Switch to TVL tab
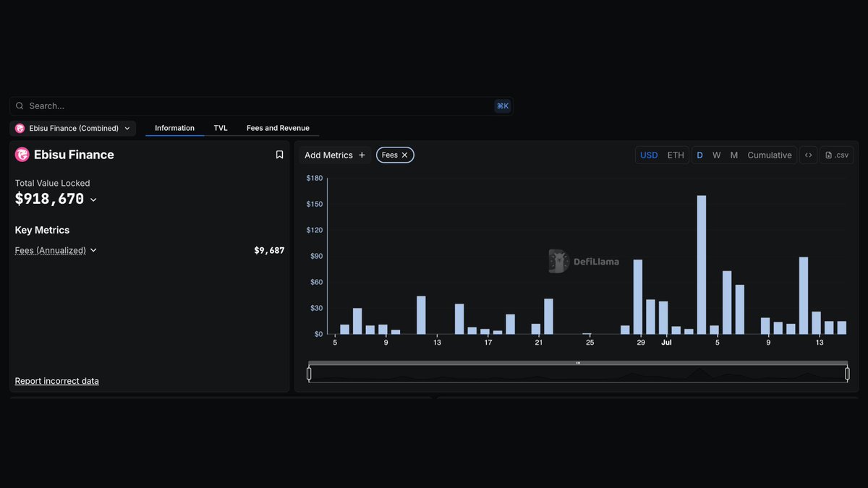The image size is (868, 488). pos(221,128)
